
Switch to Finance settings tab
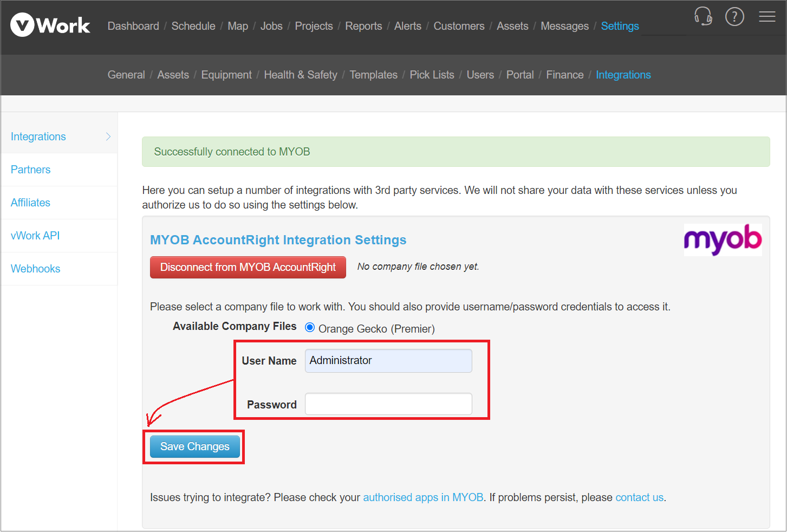564,75
